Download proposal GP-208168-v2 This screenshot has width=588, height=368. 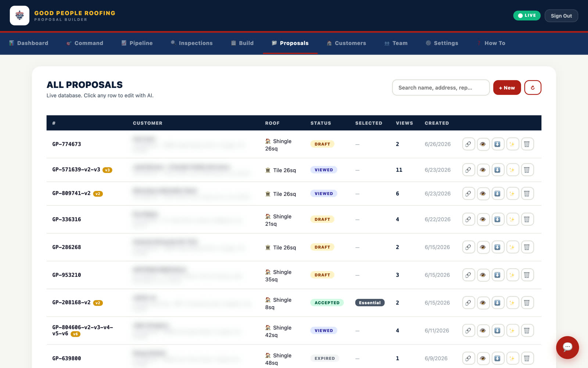[x=498, y=303]
